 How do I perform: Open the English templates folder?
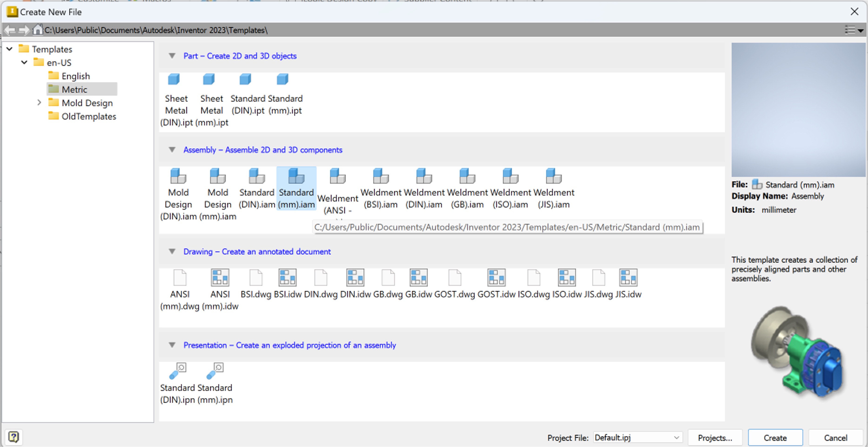pos(69,76)
